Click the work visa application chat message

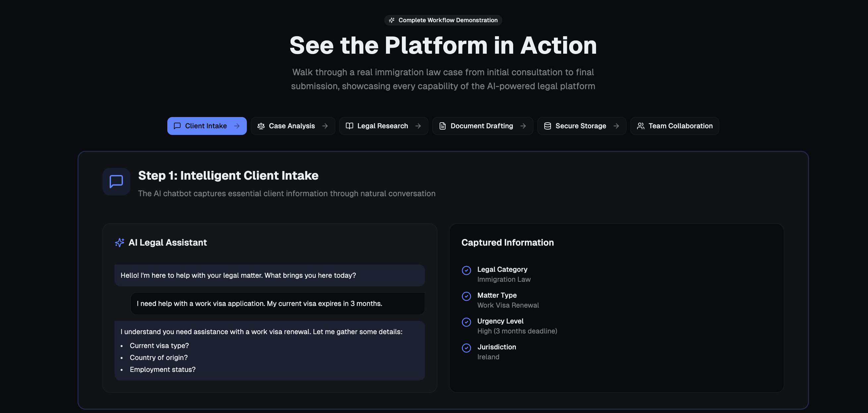click(277, 303)
